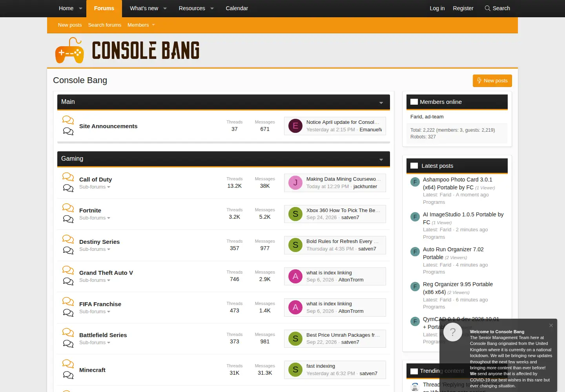Expand the Home menu dropdown arrow
565x392 pixels.
pos(80,8)
